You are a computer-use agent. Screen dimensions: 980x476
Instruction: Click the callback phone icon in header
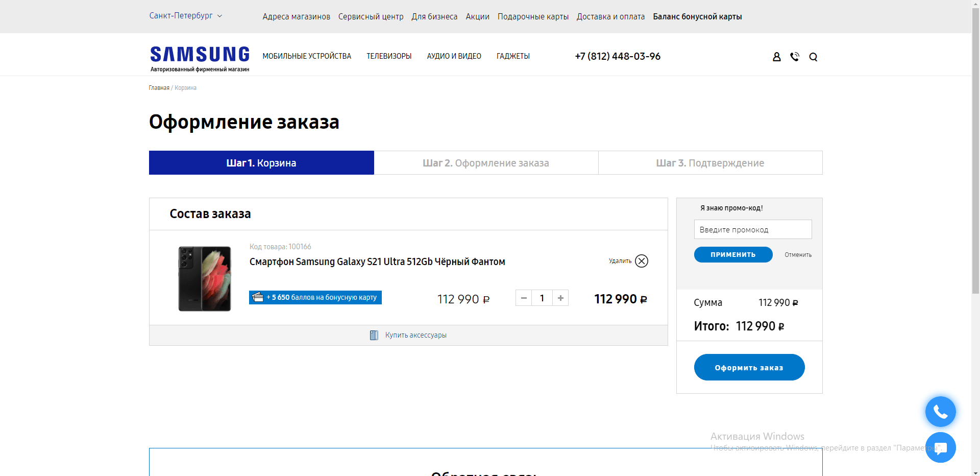pyautogui.click(x=795, y=57)
